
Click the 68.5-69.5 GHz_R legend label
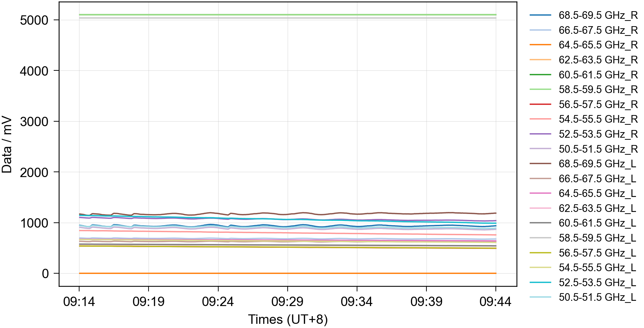pos(598,15)
